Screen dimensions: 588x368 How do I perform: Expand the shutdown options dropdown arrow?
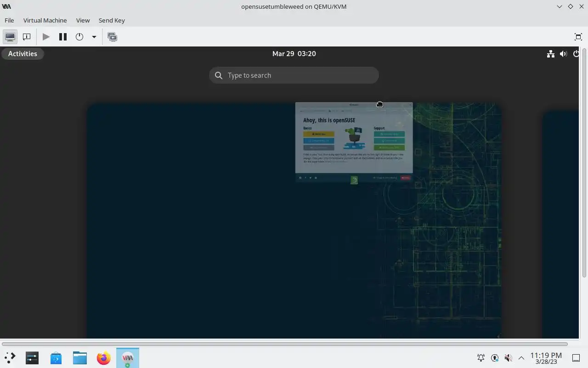[x=94, y=37]
